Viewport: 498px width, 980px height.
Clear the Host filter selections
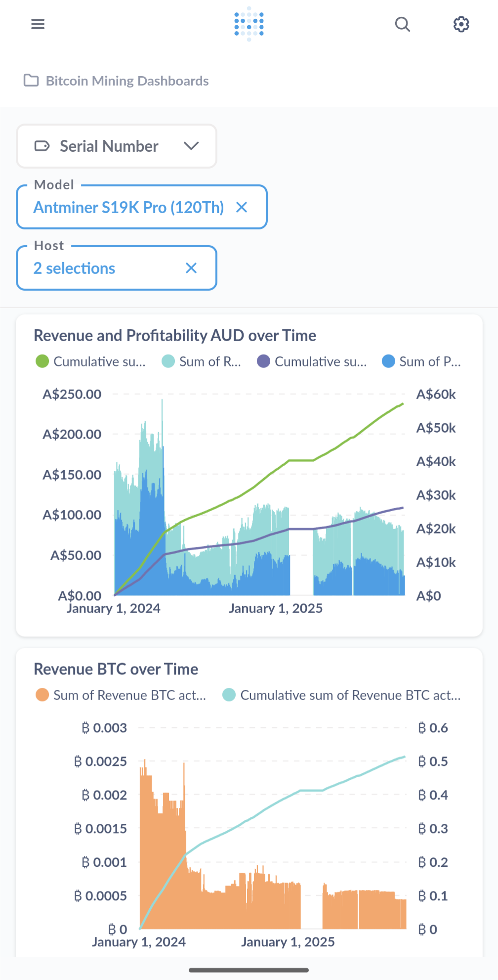(191, 268)
